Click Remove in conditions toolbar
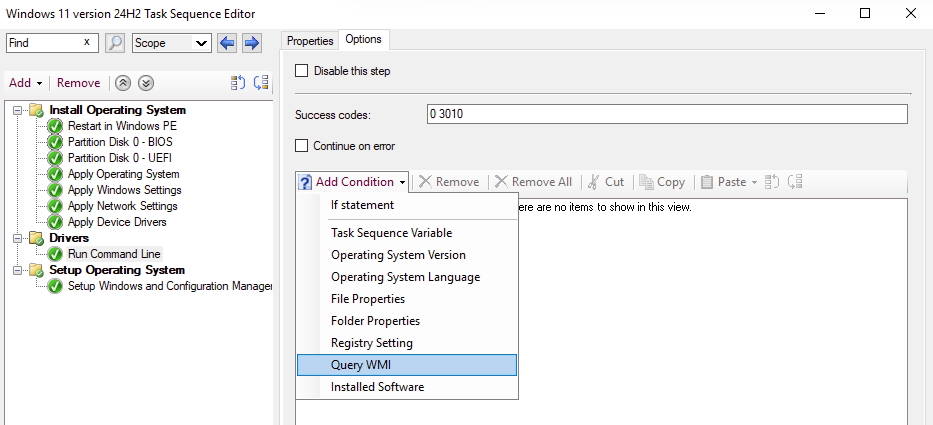The width and height of the screenshot is (933, 425). coord(449,182)
